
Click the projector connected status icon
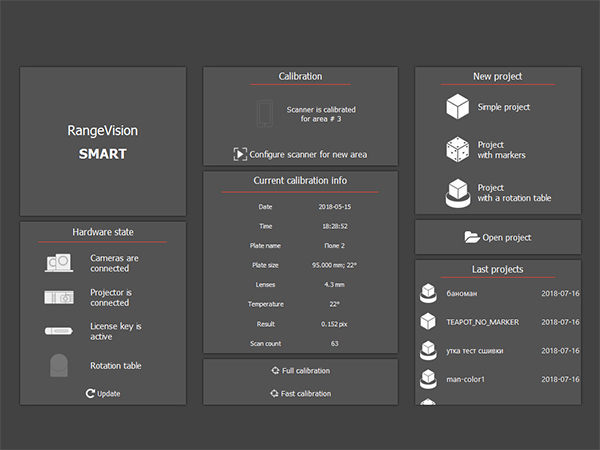coord(58,297)
